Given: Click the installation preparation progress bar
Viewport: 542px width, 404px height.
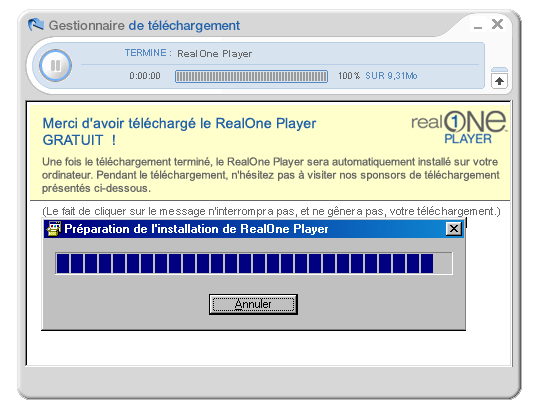Looking at the screenshot, I should click(254, 263).
